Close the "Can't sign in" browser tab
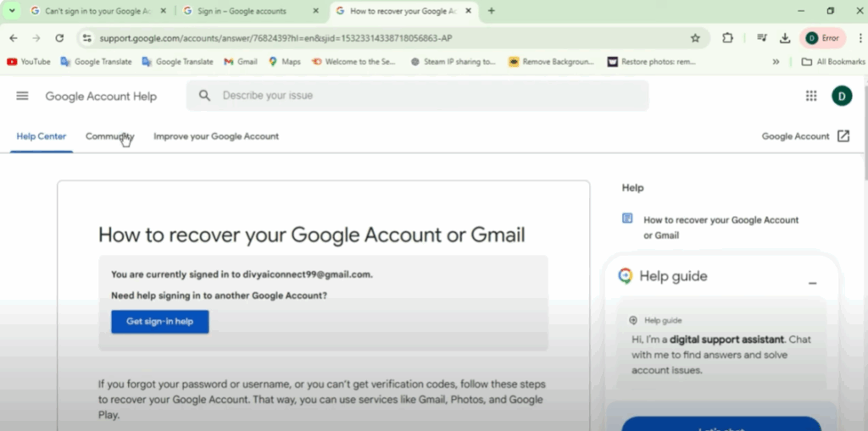Image resolution: width=868 pixels, height=431 pixels. pos(164,11)
